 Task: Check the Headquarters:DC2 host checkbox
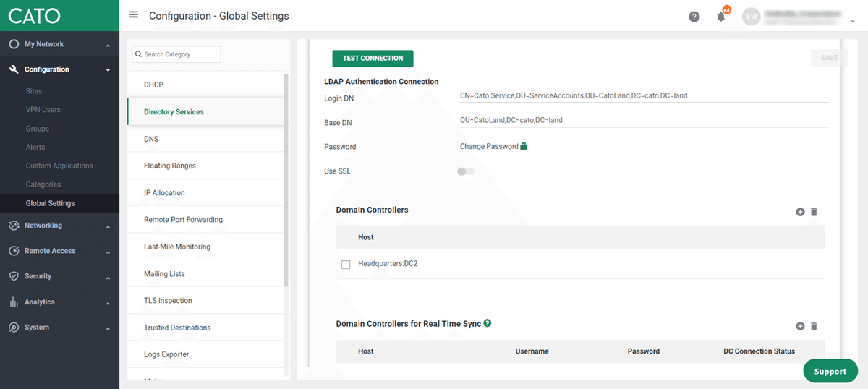coord(346,265)
